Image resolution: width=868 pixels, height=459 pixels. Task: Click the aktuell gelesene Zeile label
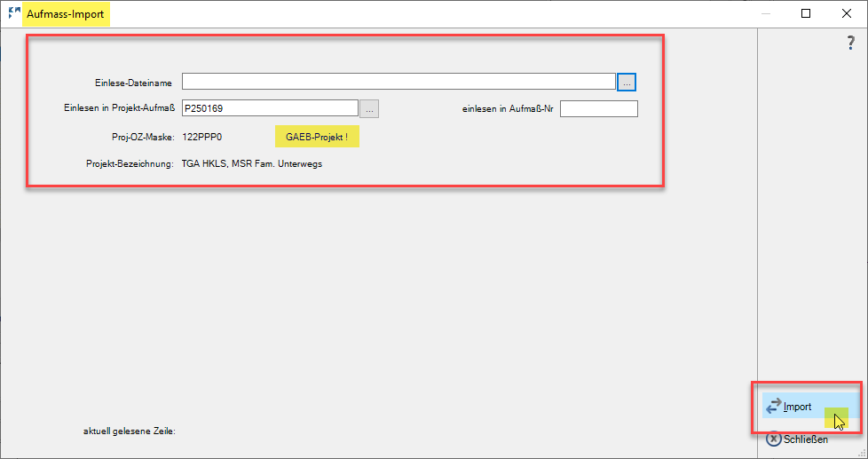pos(129,431)
